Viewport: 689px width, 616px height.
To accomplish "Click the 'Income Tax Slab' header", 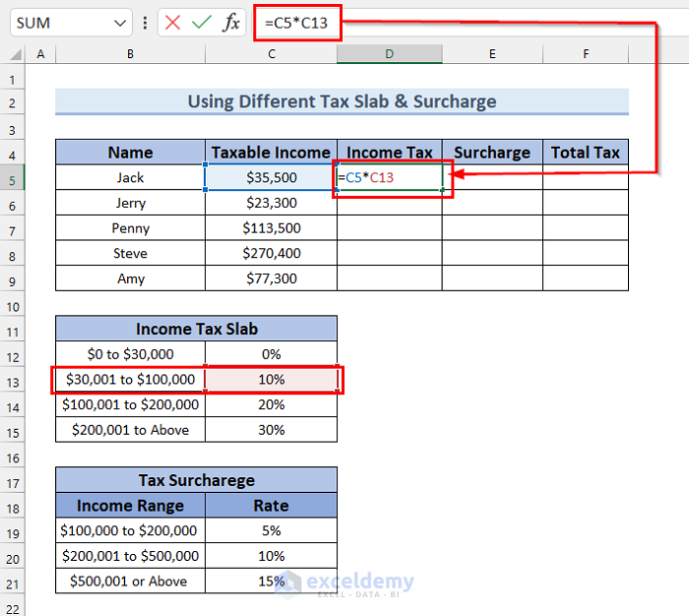I will [x=197, y=329].
